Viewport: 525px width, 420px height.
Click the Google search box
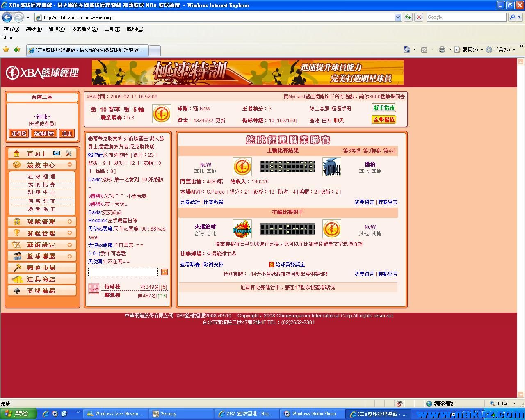click(x=467, y=17)
